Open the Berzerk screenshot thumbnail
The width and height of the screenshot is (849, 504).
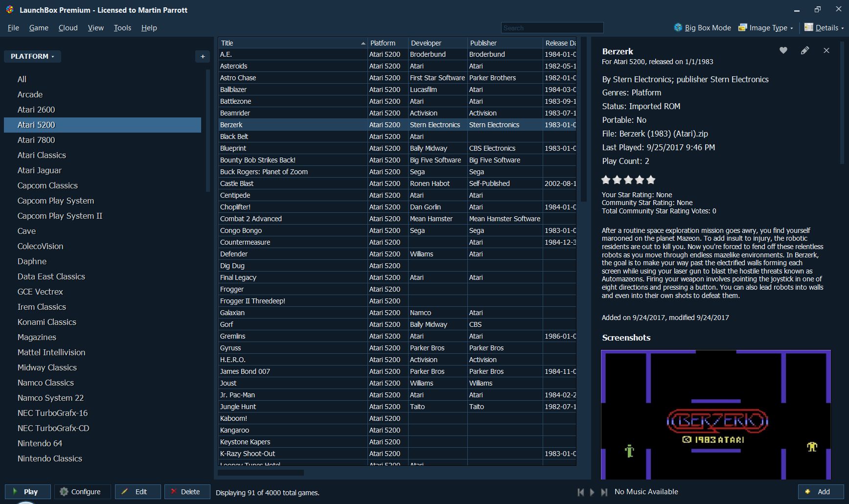[716, 414]
